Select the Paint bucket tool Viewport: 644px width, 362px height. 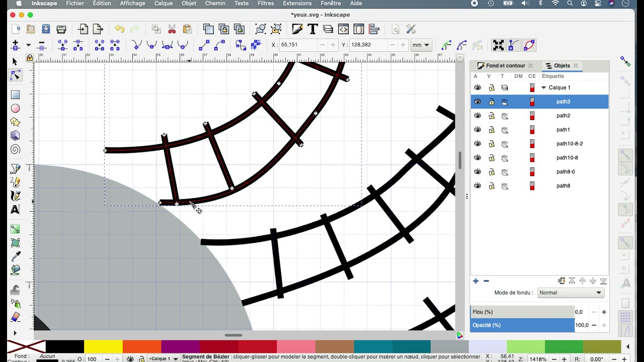15,270
